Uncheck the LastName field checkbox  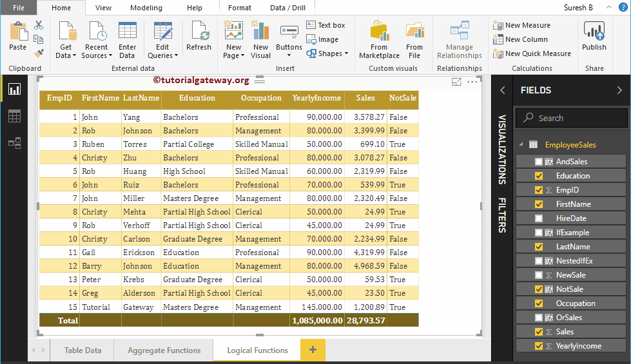click(539, 247)
